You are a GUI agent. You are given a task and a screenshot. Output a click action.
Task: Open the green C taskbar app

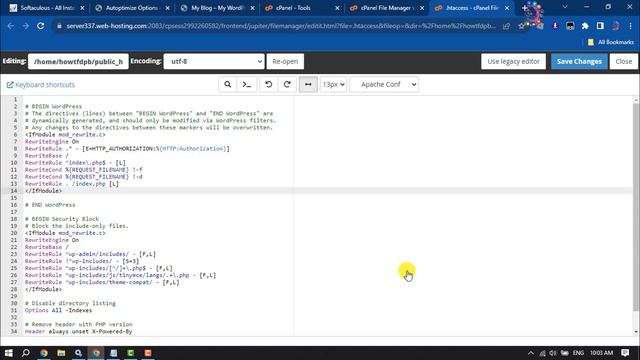131,353
